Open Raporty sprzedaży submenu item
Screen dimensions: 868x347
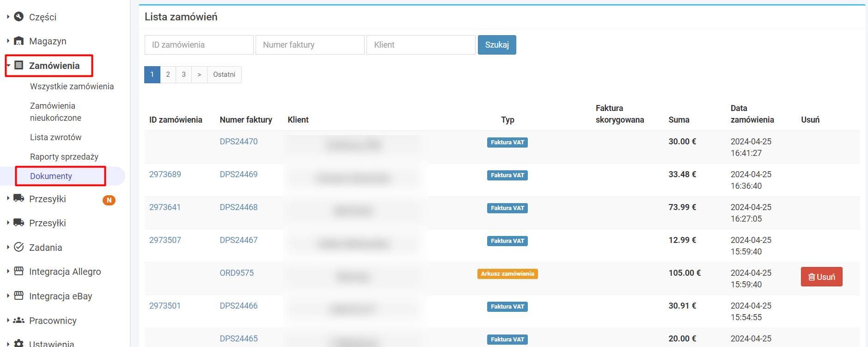click(64, 157)
